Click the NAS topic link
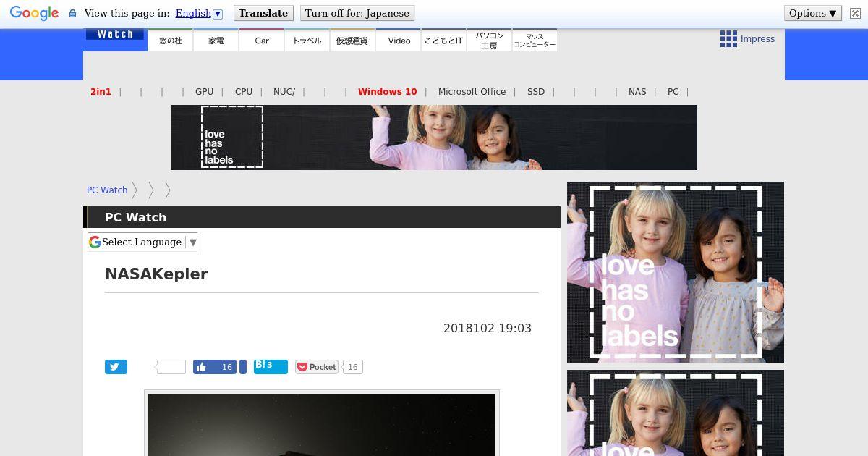Viewport: 868px width, 456px height. pos(637,91)
